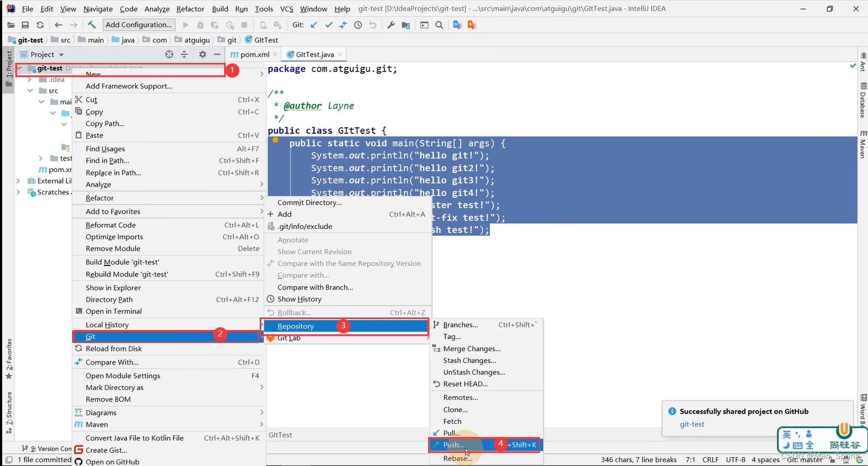Click the orange translate icon
This screenshot has width=868, height=466.
pyautogui.click(x=472, y=25)
